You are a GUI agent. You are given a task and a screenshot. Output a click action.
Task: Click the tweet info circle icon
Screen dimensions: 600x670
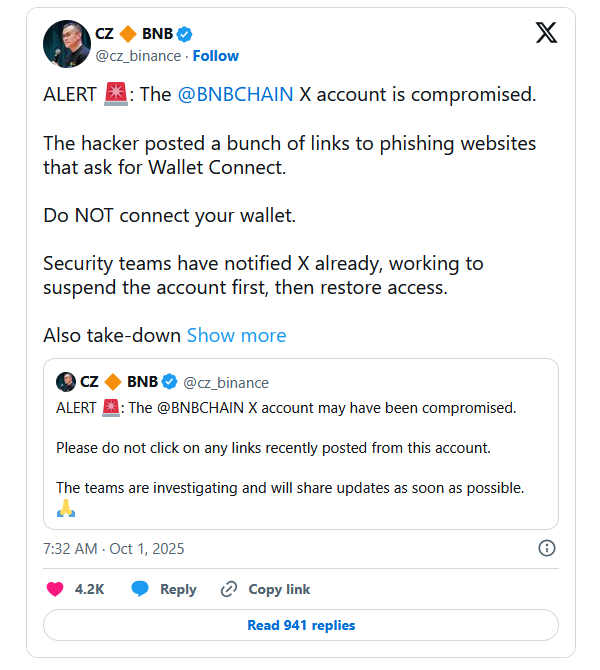click(x=547, y=548)
